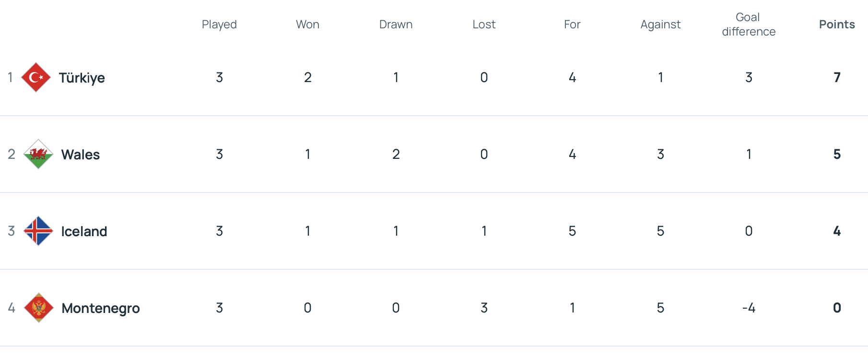Viewport: 868px width, 360px height.
Task: Click the Iceland flag icon
Action: click(38, 231)
